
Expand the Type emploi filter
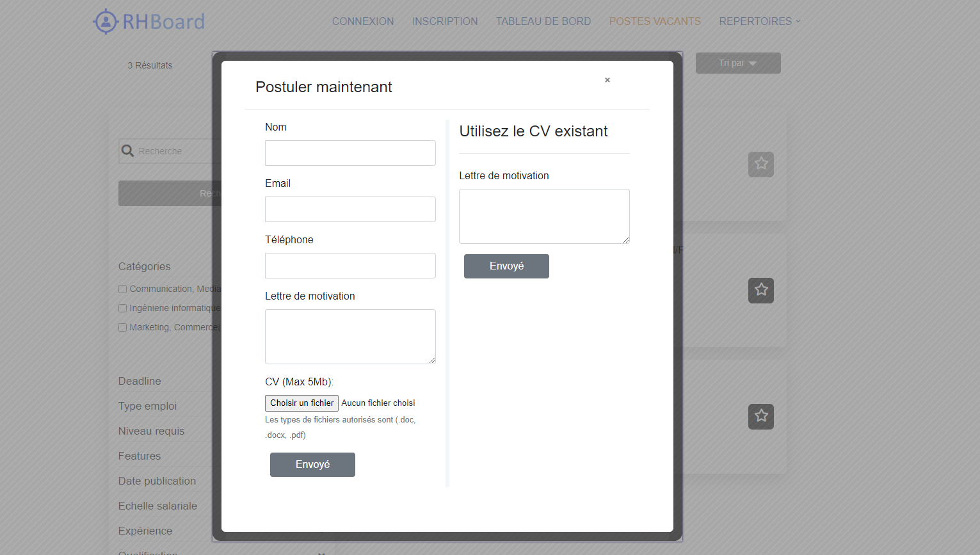coord(147,406)
